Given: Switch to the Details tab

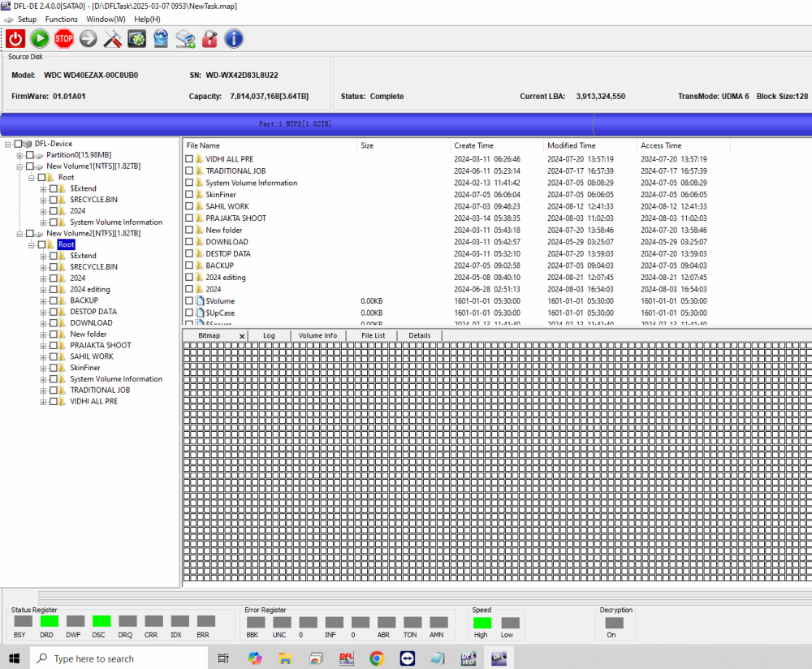Looking at the screenshot, I should pyautogui.click(x=420, y=335).
